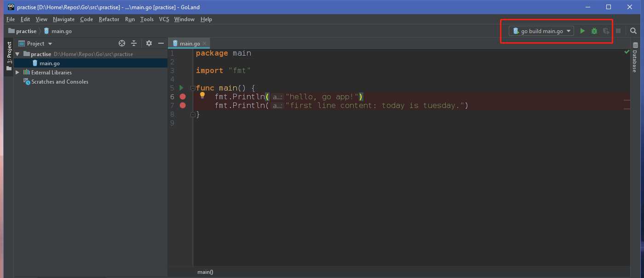
Task: Click the main() breadcrumb at editor bottom
Action: tap(205, 272)
